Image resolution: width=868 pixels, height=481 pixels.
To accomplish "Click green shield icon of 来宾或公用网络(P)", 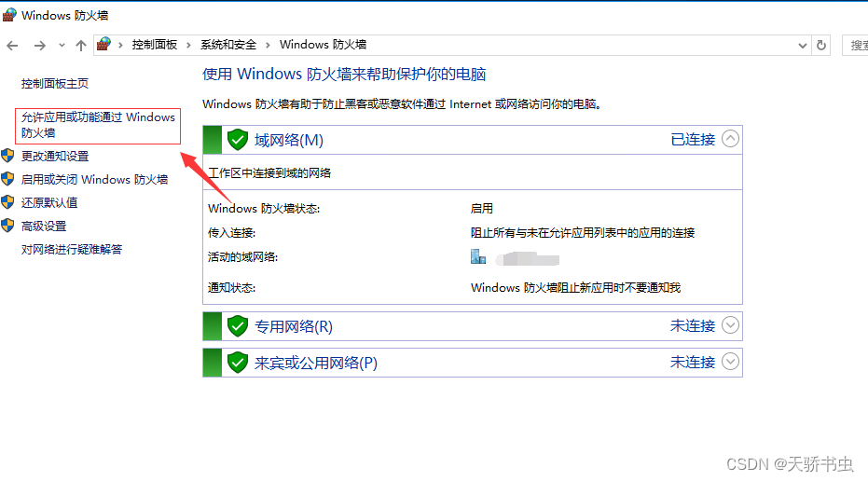I will (238, 363).
